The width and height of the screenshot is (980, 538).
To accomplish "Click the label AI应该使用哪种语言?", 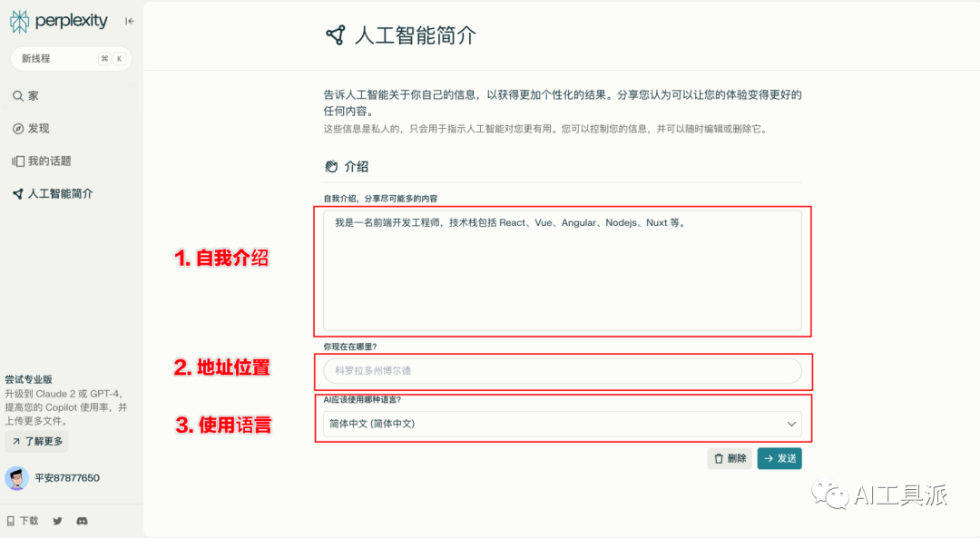I will (x=362, y=400).
